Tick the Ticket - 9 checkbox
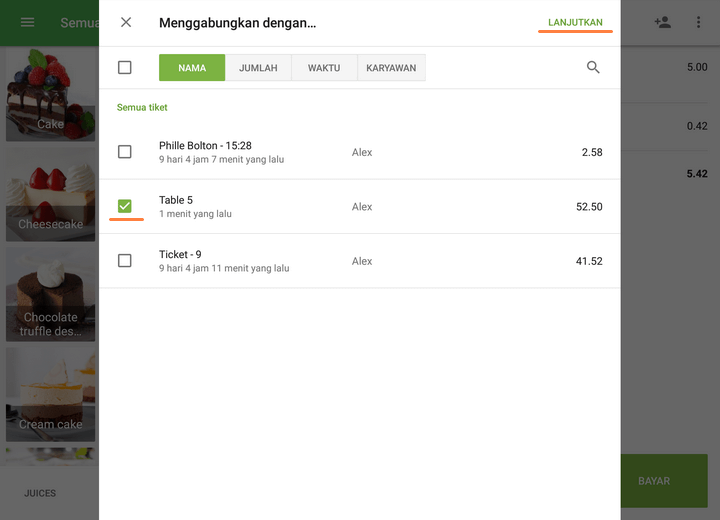 tap(125, 261)
